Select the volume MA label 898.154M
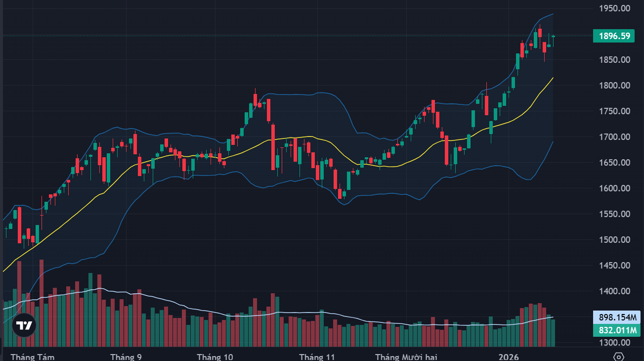644x361 pixels. click(x=617, y=317)
